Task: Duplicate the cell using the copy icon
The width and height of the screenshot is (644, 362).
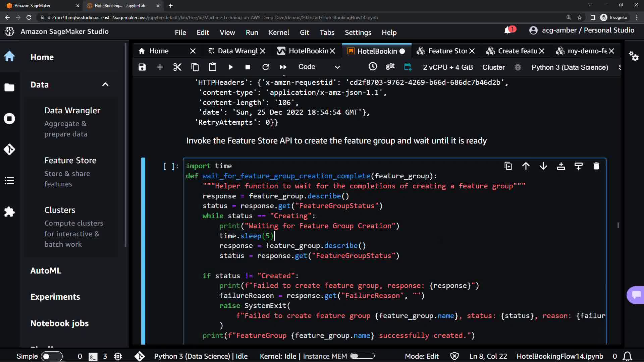Action: (508, 166)
